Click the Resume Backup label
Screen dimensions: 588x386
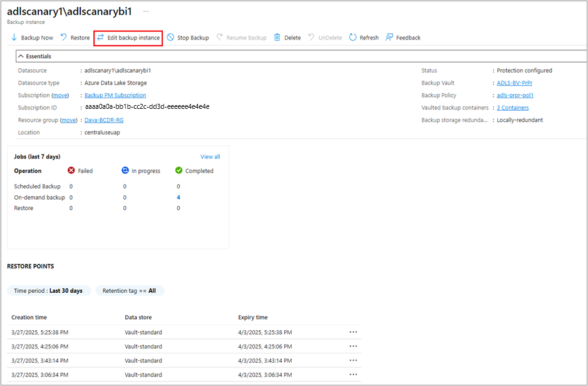tap(246, 38)
